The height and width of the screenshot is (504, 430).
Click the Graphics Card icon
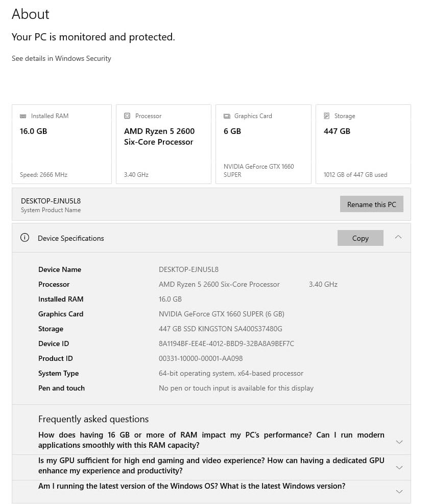coord(227,116)
